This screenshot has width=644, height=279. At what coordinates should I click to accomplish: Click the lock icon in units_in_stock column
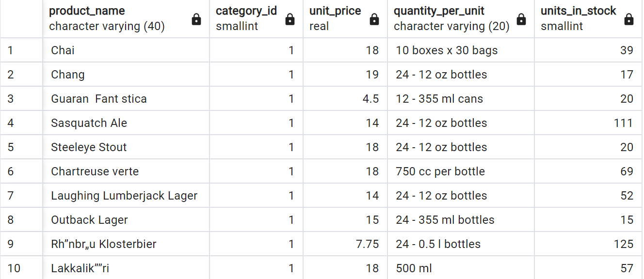628,19
